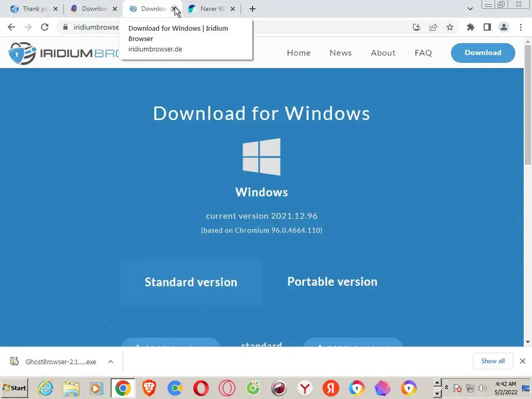Screen dimensions: 532x399
Task: Click scrollbar down arrow
Action: click(x=528, y=342)
